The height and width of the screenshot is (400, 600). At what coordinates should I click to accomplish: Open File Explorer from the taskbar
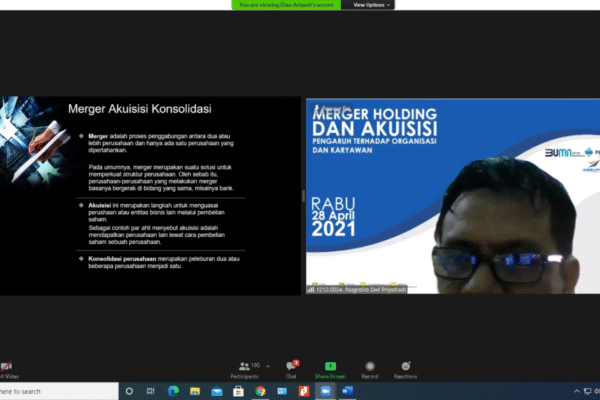click(x=195, y=391)
